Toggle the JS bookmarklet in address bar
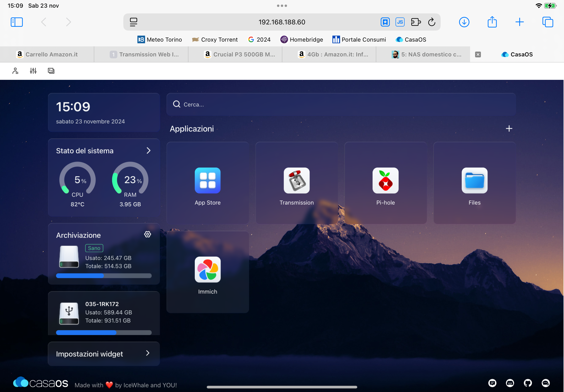 tap(400, 22)
